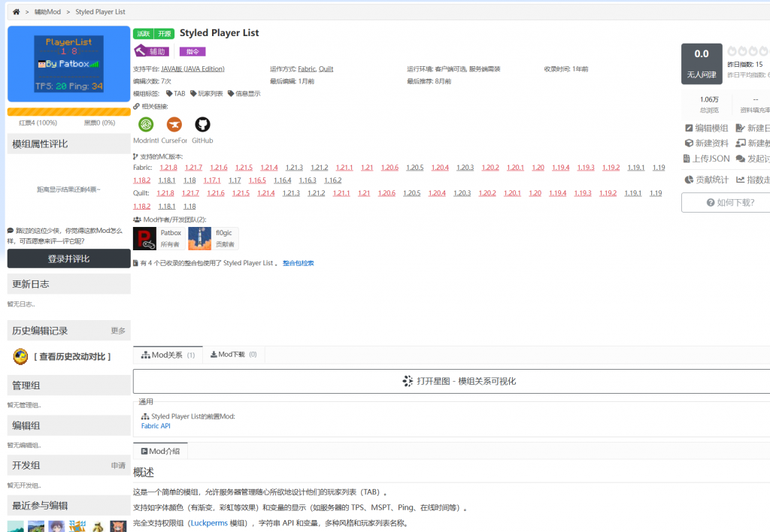Open the JAVA版 (JAVA Edition) platform link
Viewport: 770px width, 532px height.
(x=192, y=69)
